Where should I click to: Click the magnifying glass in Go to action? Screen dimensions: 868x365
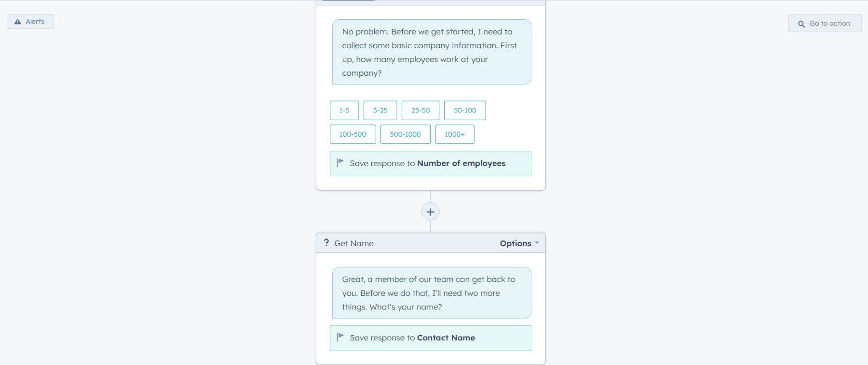click(801, 23)
